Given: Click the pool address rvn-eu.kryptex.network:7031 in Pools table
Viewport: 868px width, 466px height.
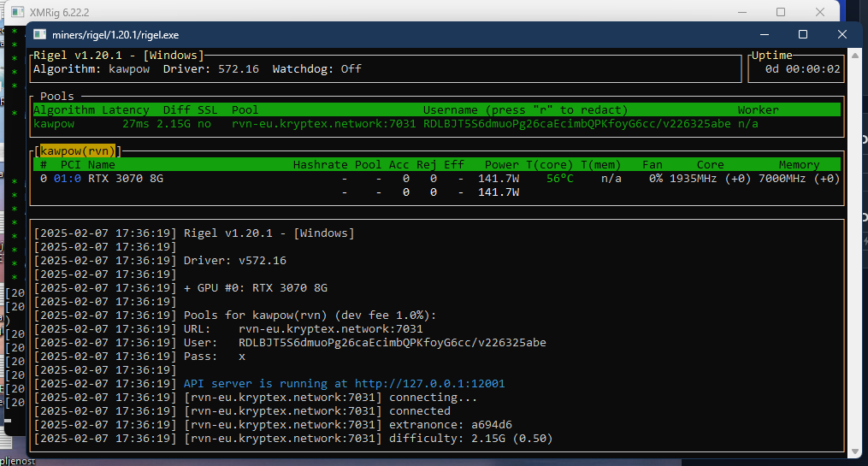Looking at the screenshot, I should click(324, 124).
